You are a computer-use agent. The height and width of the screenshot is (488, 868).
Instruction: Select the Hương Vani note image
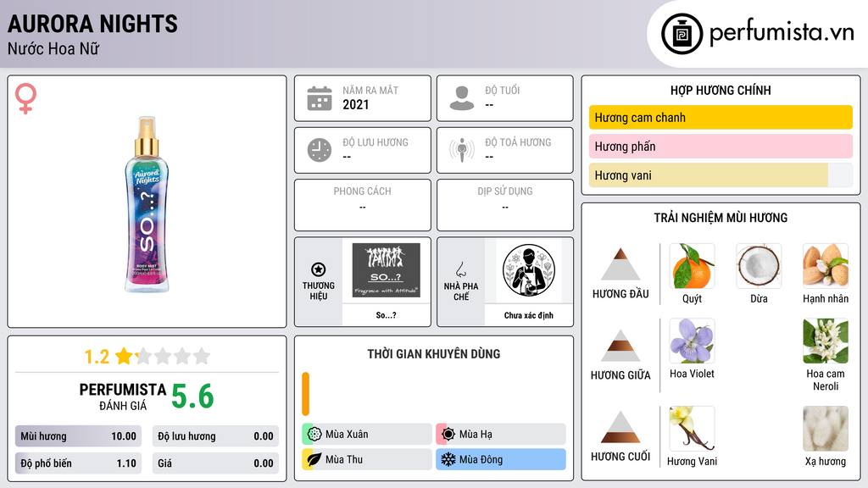tap(692, 429)
